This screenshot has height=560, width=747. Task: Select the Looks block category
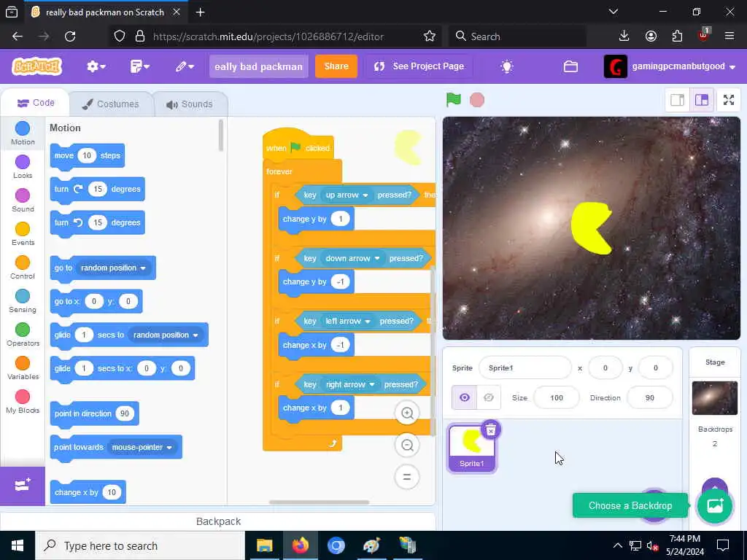[x=23, y=167]
